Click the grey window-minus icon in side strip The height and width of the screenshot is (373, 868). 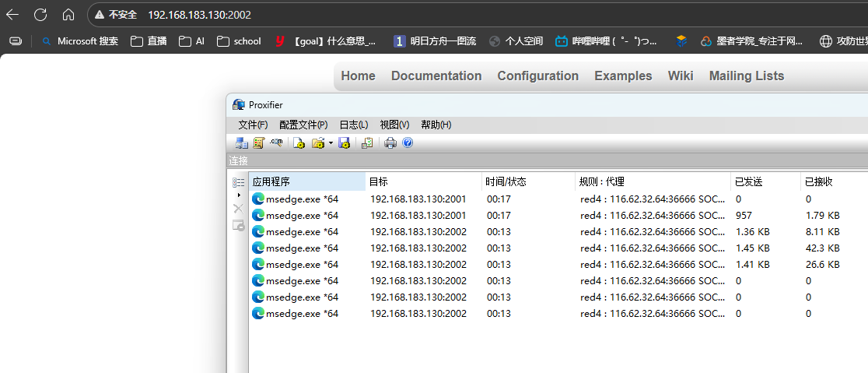[239, 225]
